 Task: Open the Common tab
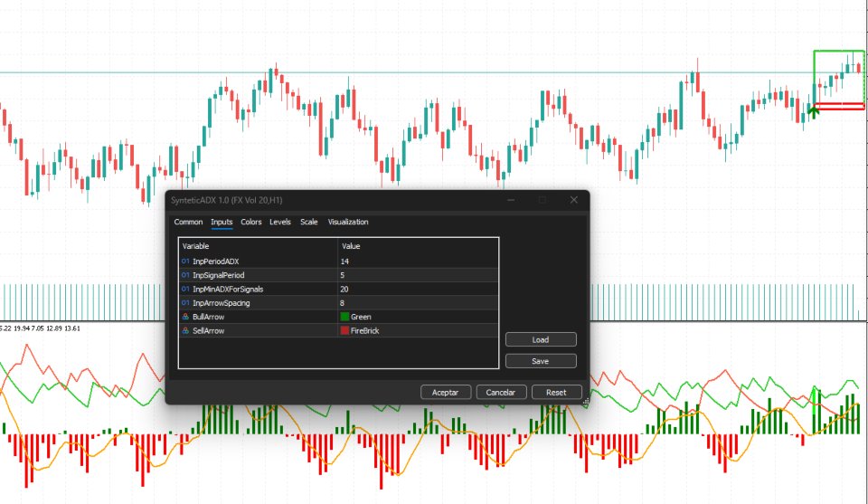click(x=188, y=222)
